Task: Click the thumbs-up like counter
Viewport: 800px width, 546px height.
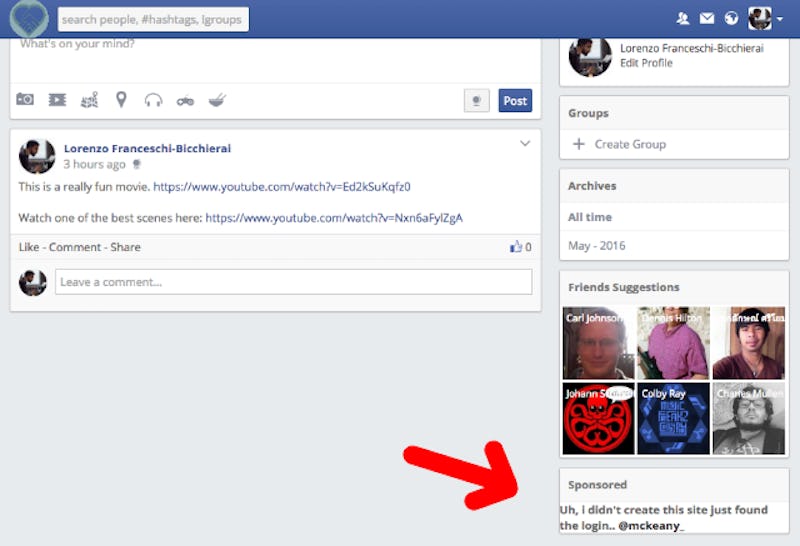Action: (x=520, y=247)
